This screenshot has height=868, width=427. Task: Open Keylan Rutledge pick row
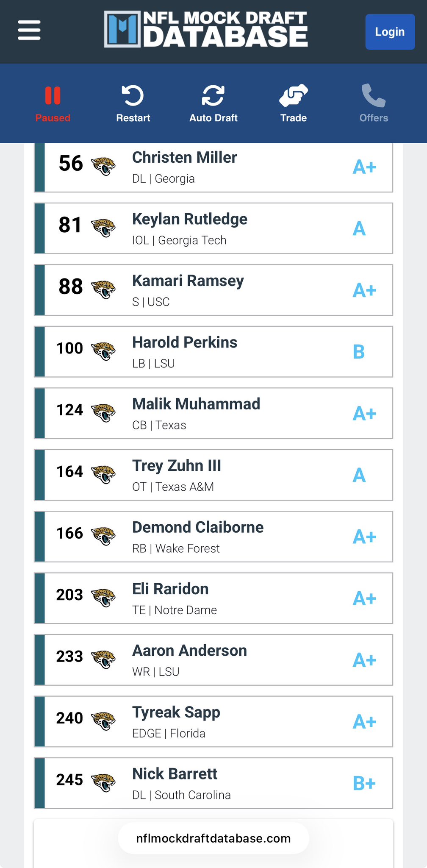tap(213, 228)
